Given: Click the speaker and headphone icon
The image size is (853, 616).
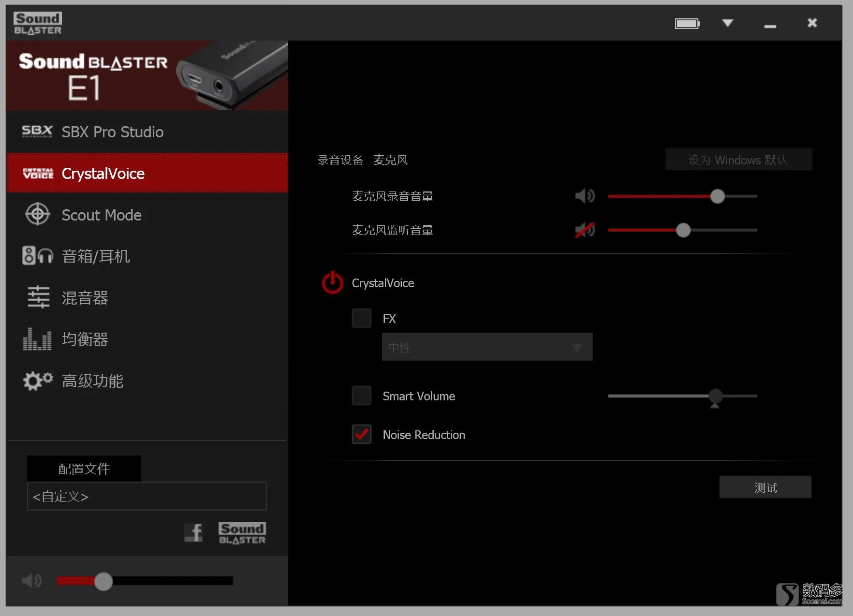Looking at the screenshot, I should (x=38, y=255).
